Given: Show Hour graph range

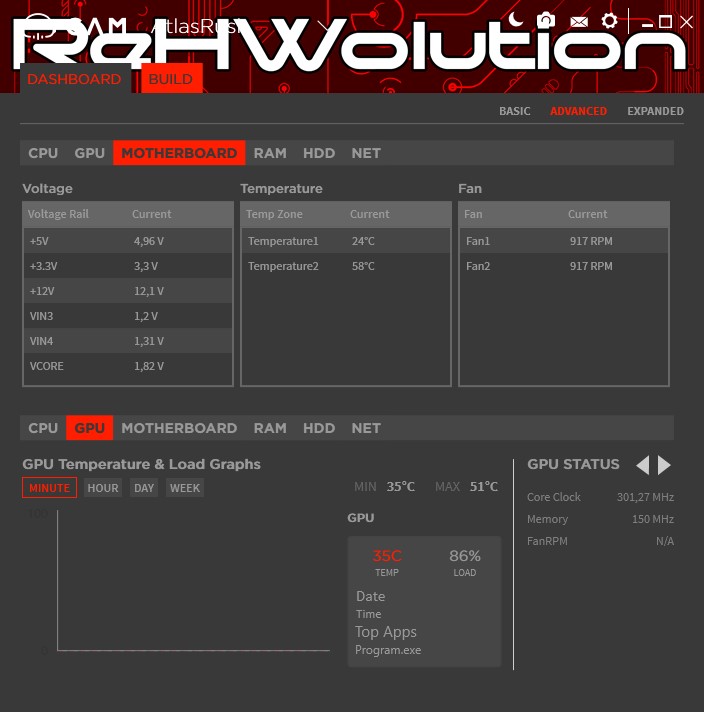Looking at the screenshot, I should pyautogui.click(x=103, y=488).
